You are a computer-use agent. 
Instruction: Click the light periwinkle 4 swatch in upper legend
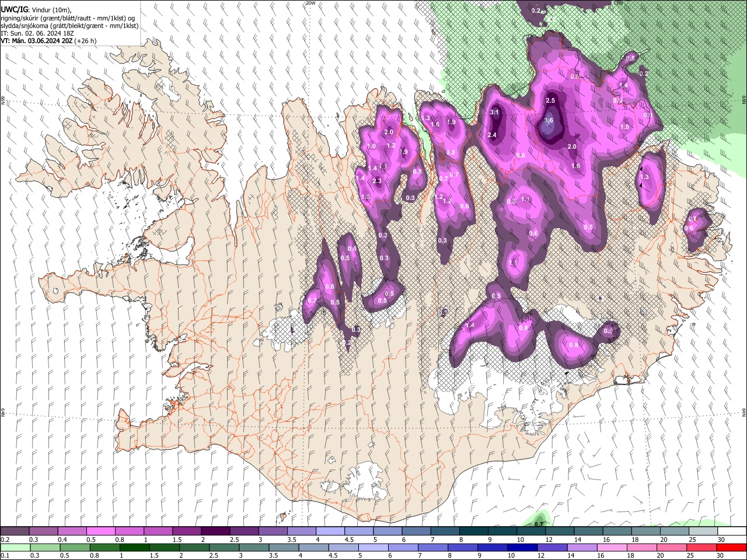[x=330, y=531]
